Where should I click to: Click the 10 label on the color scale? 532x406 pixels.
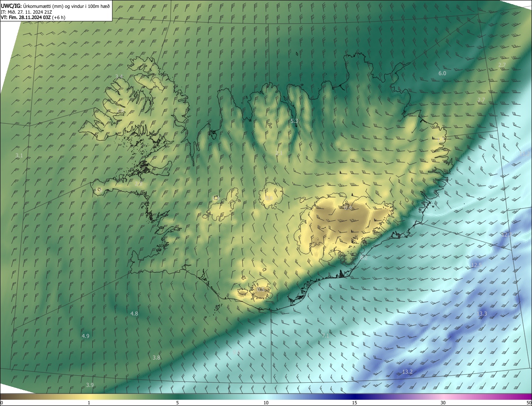point(266,403)
